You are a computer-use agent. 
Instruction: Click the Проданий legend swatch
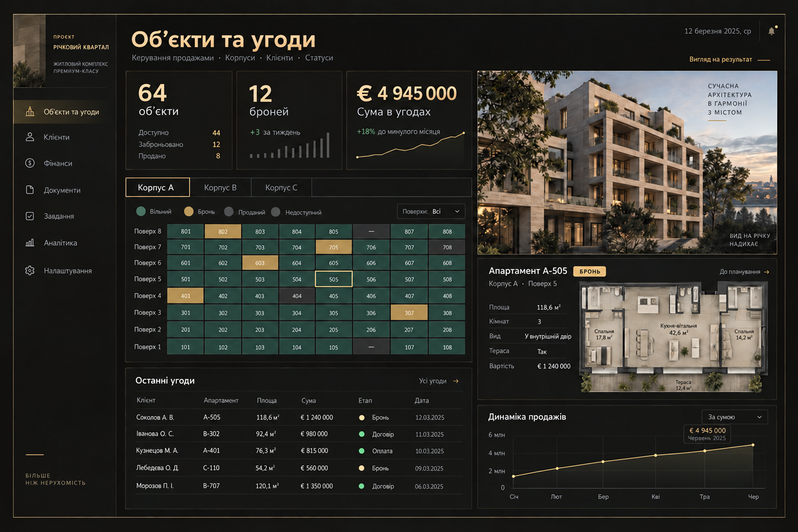229,212
